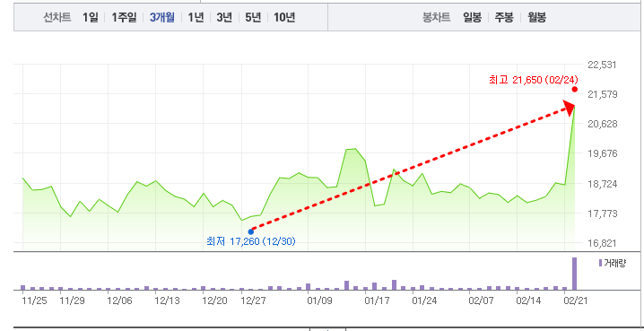Click the red 최고 21,650 marker dot
The height and width of the screenshot is (331, 644).
coord(575,89)
